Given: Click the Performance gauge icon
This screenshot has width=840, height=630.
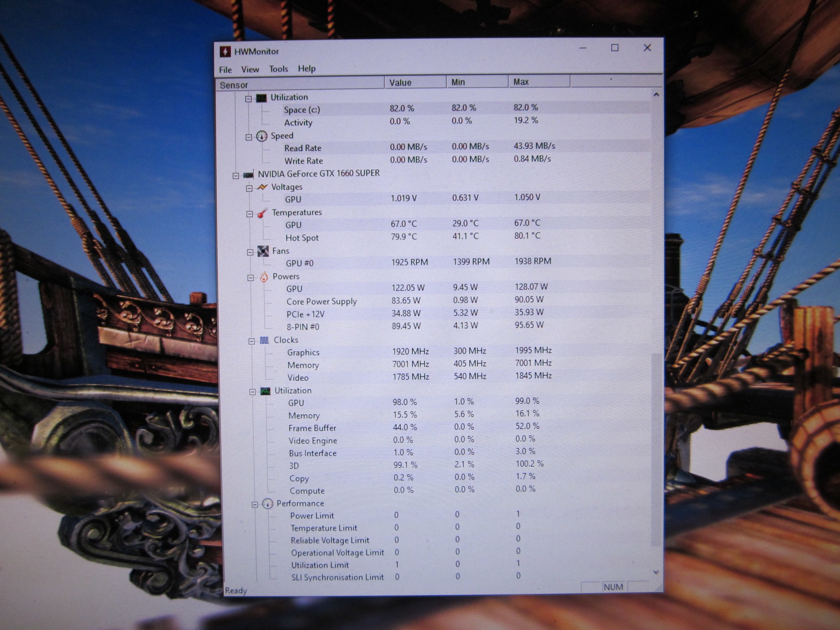Looking at the screenshot, I should tap(267, 504).
